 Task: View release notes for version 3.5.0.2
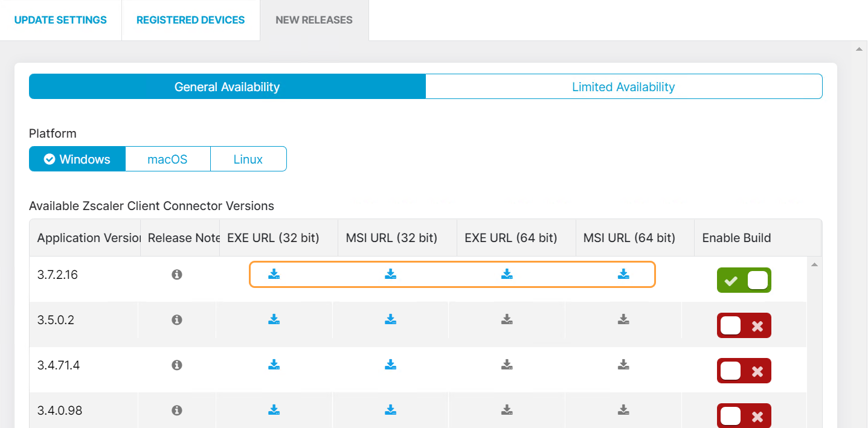(x=176, y=319)
